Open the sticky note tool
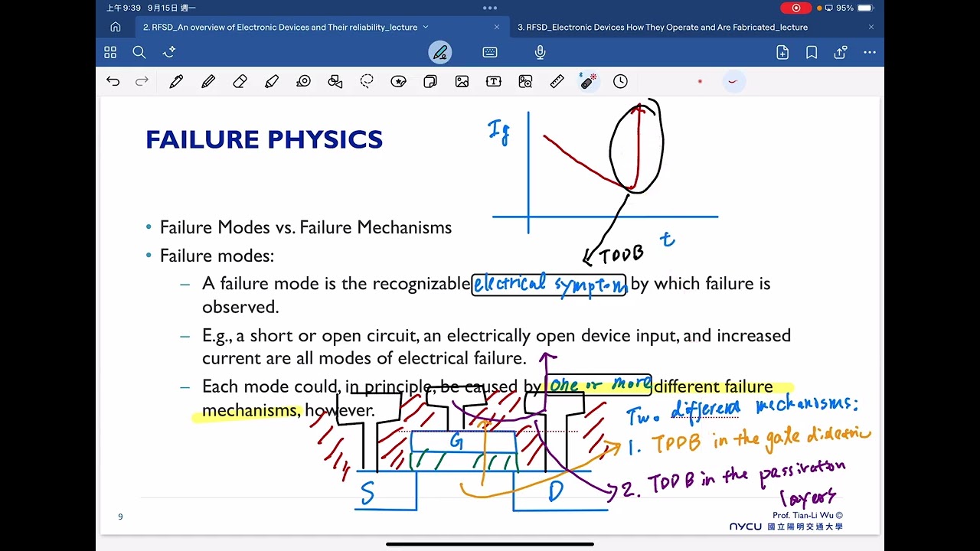Viewport: 980px width, 551px height. [x=430, y=81]
